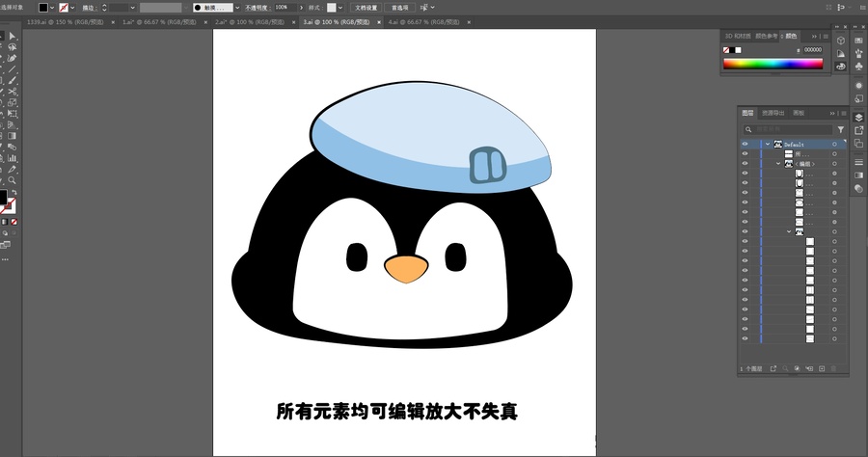
Task: Click the hex color 000000 field
Action: tap(813, 50)
